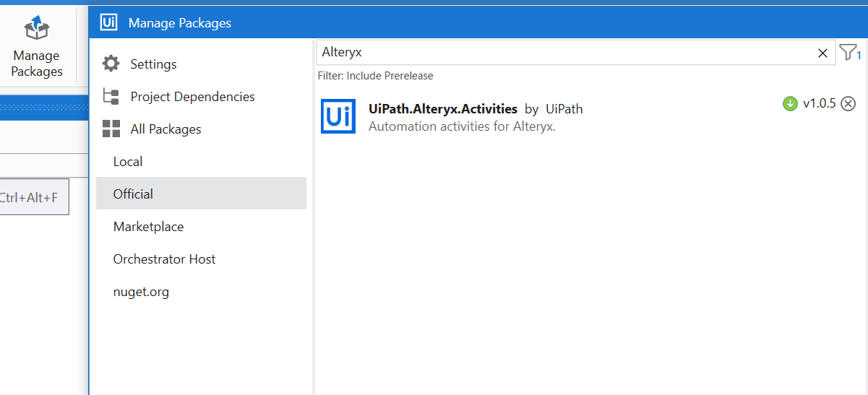Select the Orchestrator Host feed
Viewport: 868px width, 395px height.
164,259
